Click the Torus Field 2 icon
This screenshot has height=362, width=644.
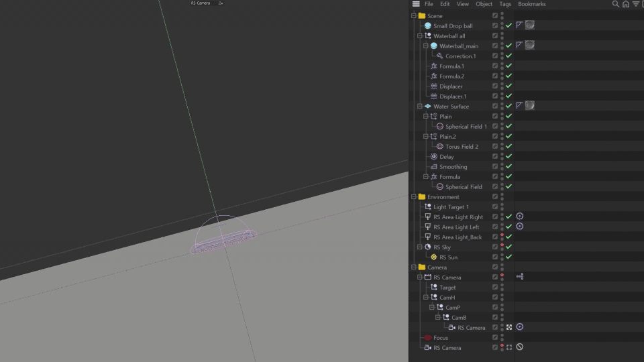click(439, 147)
